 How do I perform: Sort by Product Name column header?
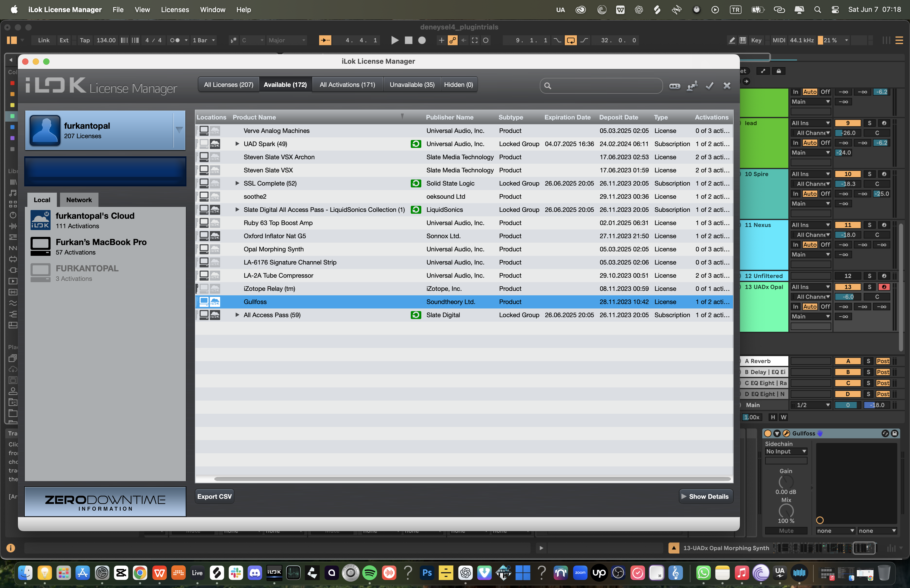click(x=254, y=117)
